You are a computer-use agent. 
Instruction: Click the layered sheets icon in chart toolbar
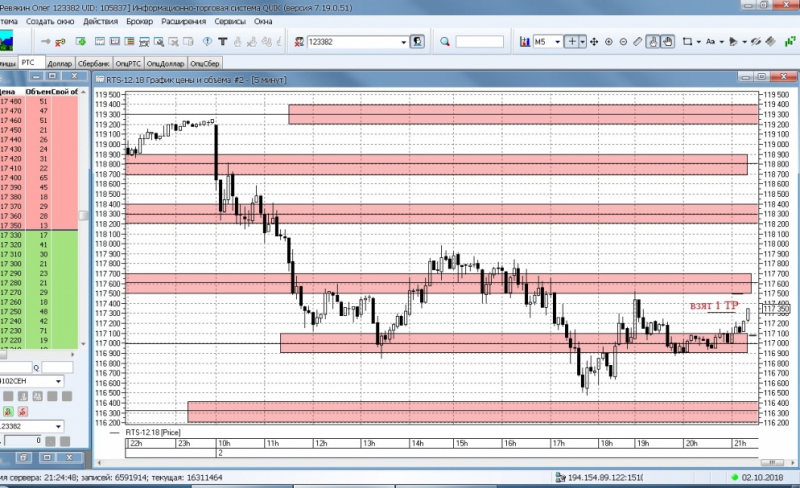(x=770, y=42)
